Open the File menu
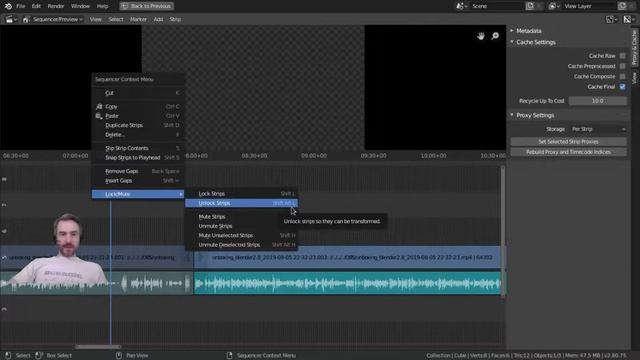The width and height of the screenshot is (640, 360). (x=20, y=6)
